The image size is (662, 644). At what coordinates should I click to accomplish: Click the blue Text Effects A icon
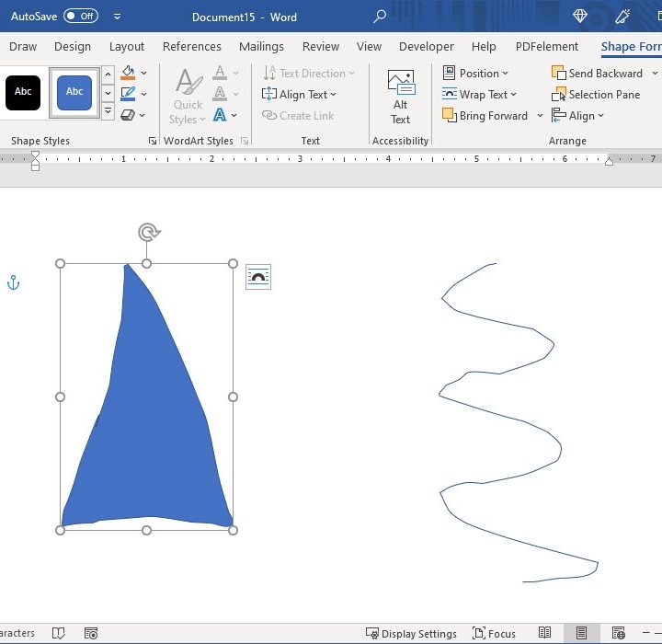(x=220, y=114)
